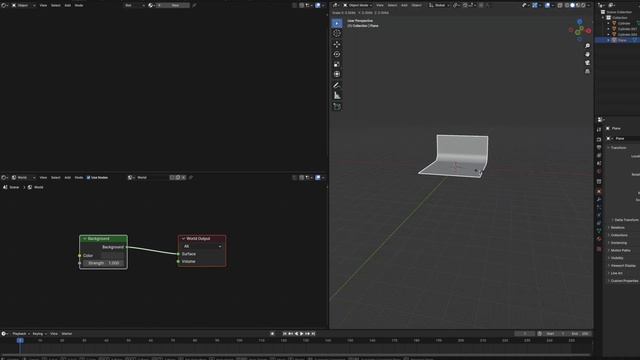640x360 pixels.
Task: Open the Object Data properties tab
Action: (599, 231)
